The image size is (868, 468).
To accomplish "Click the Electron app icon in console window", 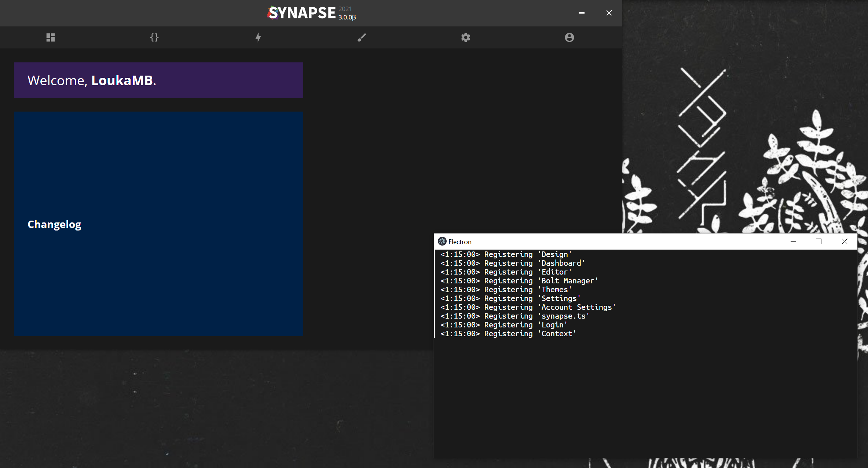I will click(442, 242).
